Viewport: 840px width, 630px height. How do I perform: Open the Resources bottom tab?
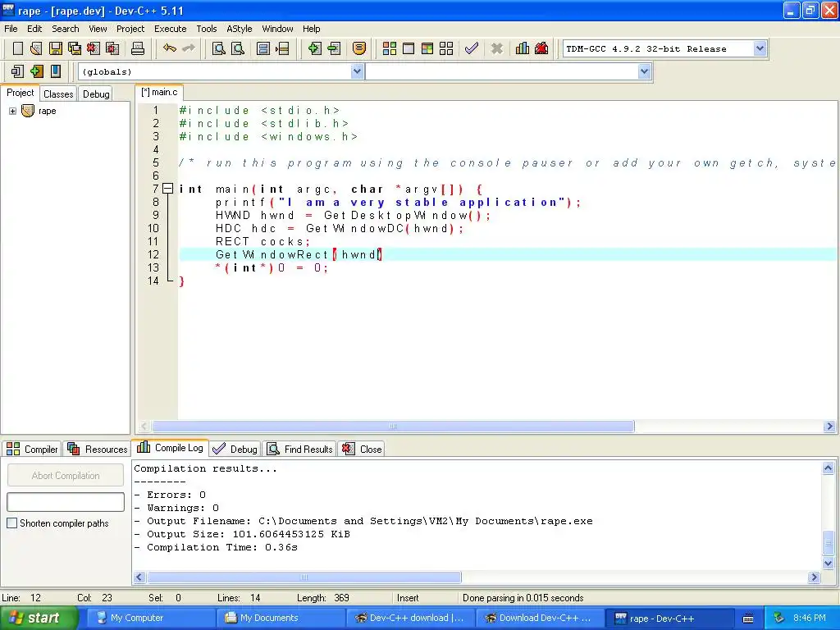[x=98, y=449]
